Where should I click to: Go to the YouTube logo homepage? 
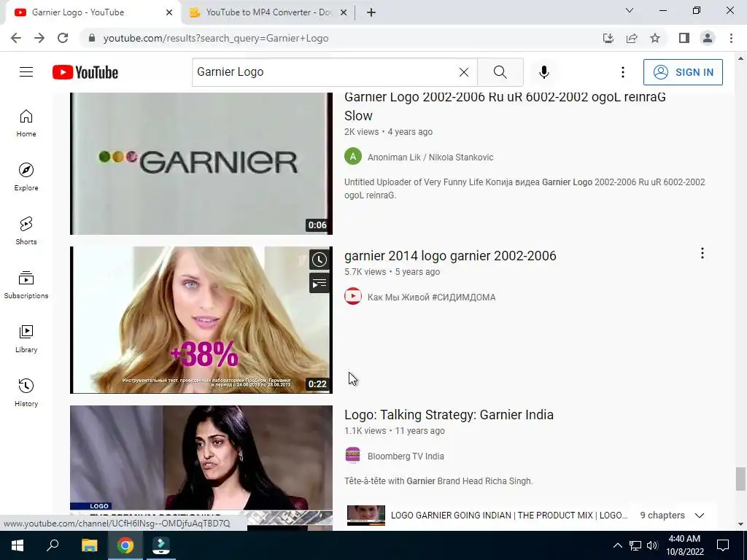tap(85, 72)
